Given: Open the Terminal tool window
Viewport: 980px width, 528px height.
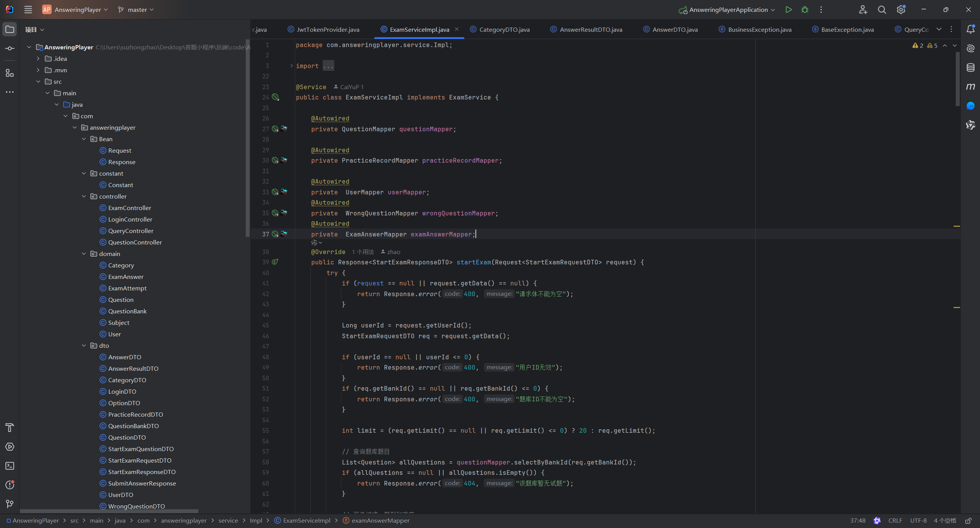Looking at the screenshot, I should click(10, 466).
